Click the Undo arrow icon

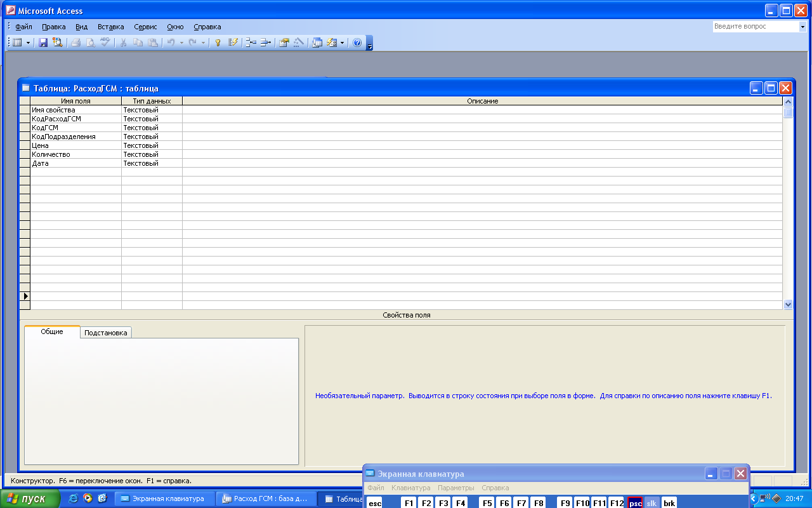[171, 43]
